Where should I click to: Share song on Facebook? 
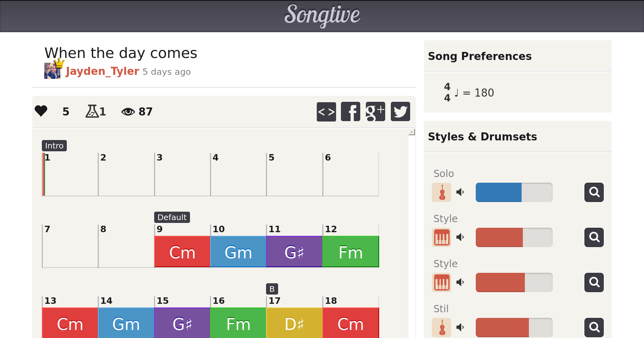(351, 111)
